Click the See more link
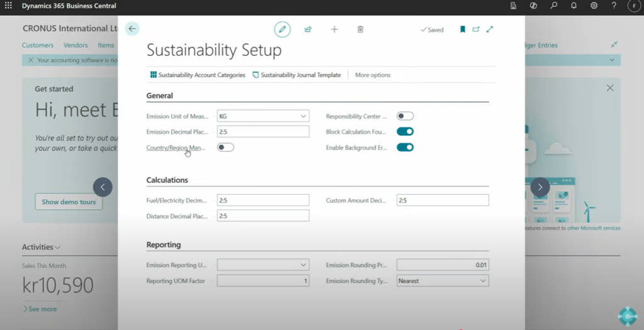 40,309
